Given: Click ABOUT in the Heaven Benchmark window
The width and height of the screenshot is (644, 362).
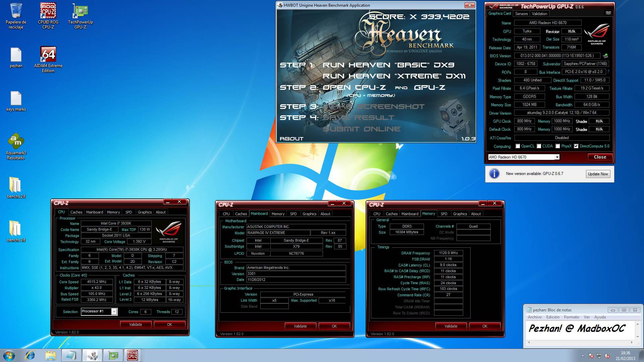Looking at the screenshot, I should click(291, 138).
